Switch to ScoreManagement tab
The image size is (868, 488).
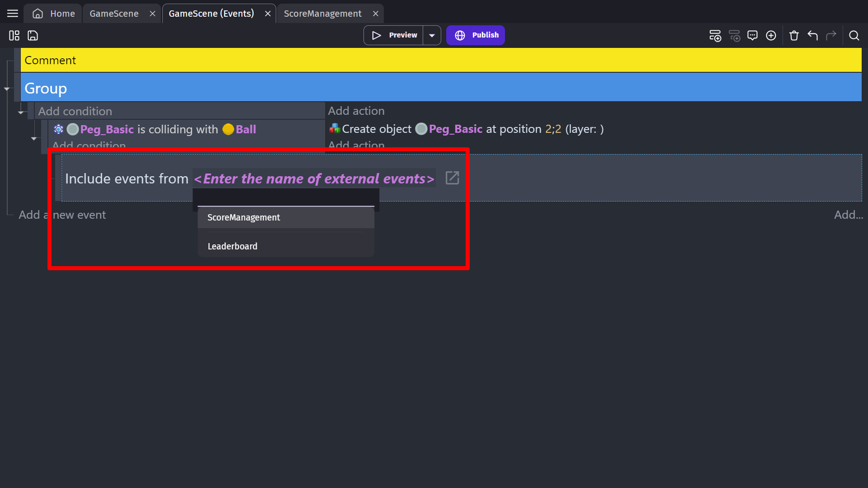(x=322, y=13)
